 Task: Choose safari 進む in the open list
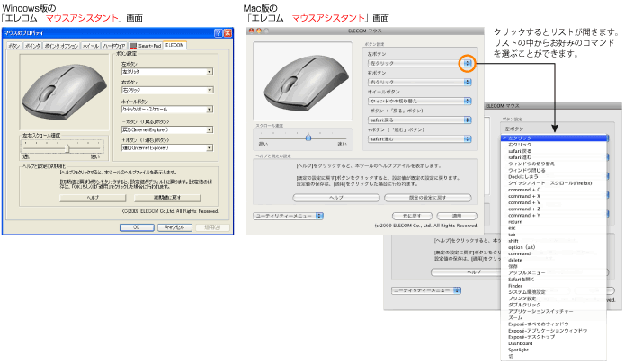[x=554, y=157]
